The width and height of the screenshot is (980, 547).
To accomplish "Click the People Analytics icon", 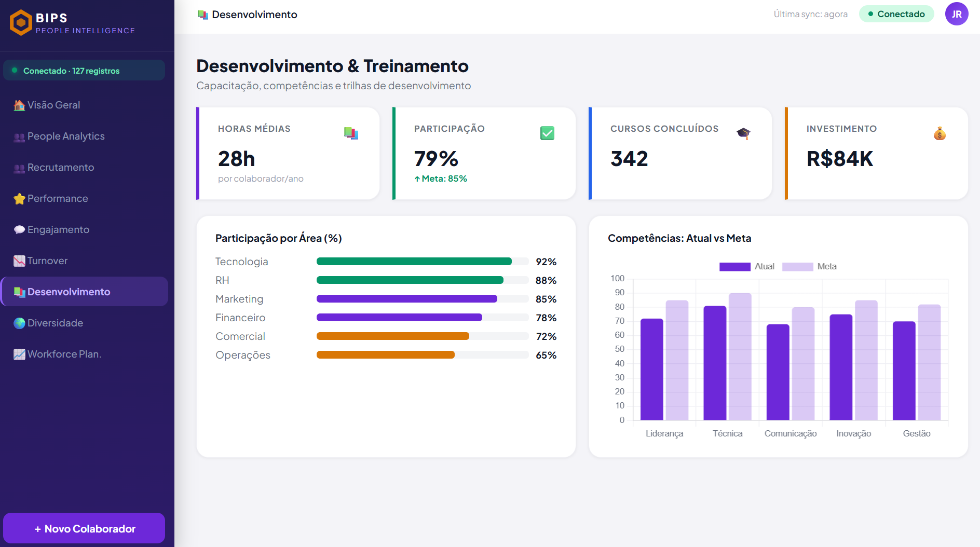I will click(19, 137).
